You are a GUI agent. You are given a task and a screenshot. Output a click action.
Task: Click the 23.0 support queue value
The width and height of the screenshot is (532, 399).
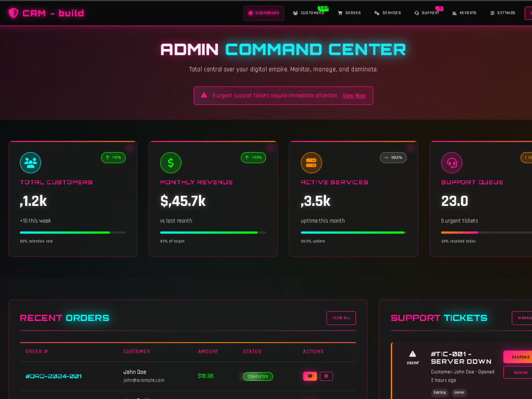pos(455,201)
